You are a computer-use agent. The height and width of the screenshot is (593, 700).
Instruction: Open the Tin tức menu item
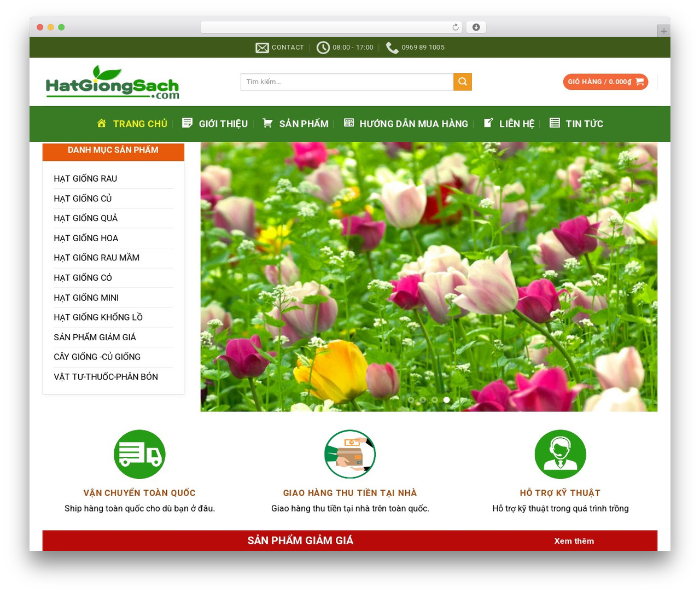[576, 124]
